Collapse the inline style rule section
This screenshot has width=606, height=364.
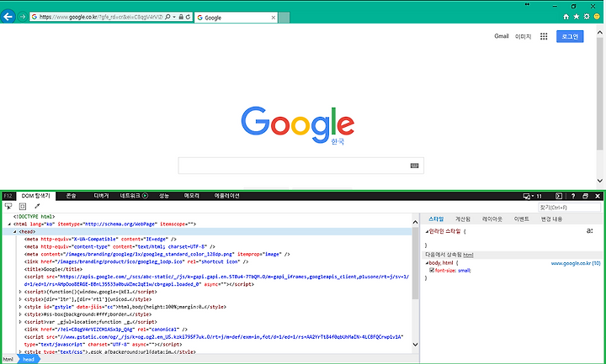(427, 232)
